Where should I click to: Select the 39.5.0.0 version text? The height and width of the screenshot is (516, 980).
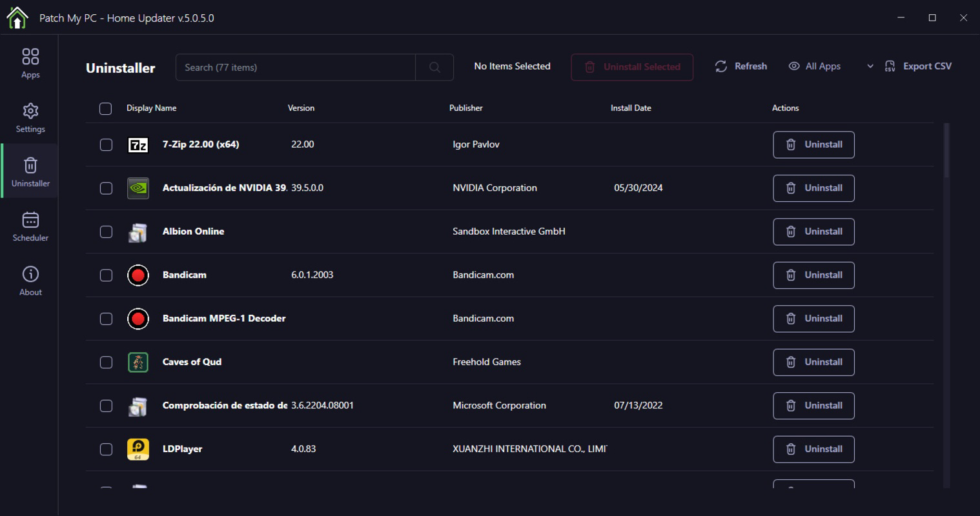pyautogui.click(x=307, y=188)
